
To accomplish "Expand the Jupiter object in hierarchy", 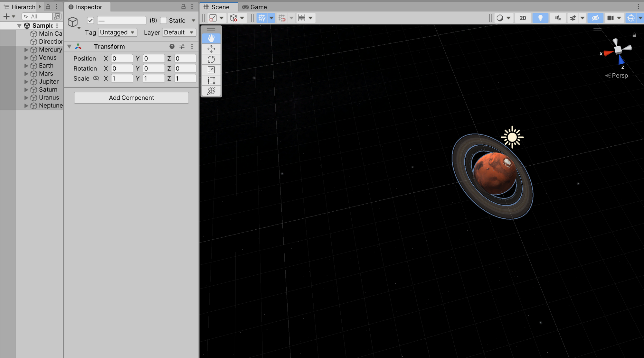I will click(x=26, y=82).
